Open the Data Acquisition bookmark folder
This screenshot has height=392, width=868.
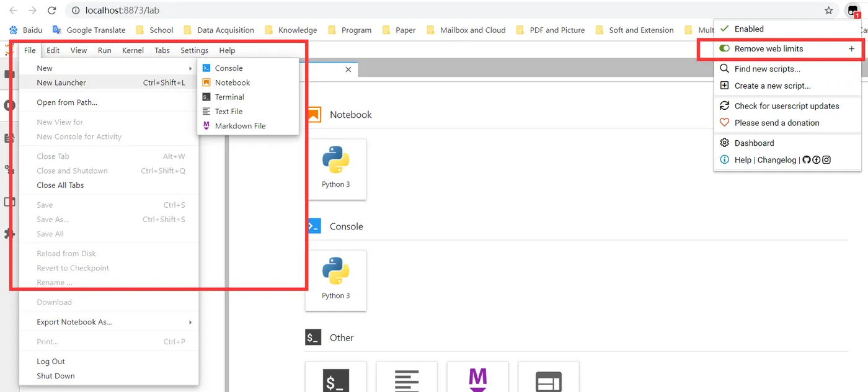[x=219, y=30]
